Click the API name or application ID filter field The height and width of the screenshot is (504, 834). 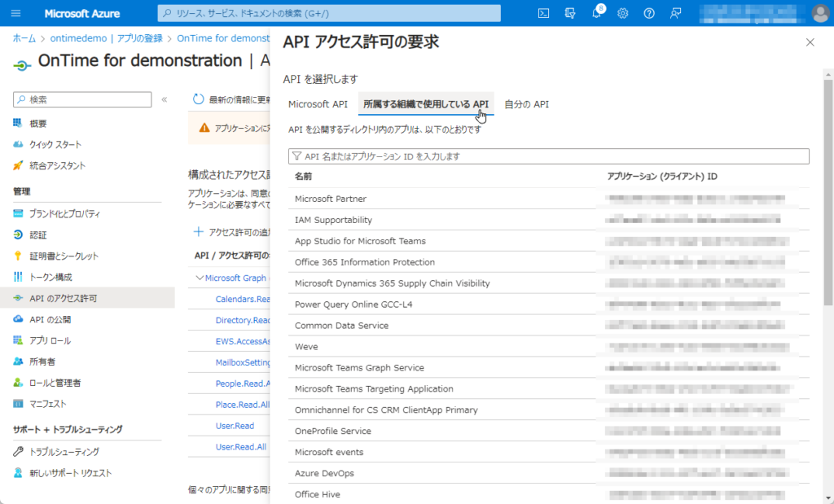[549, 156]
